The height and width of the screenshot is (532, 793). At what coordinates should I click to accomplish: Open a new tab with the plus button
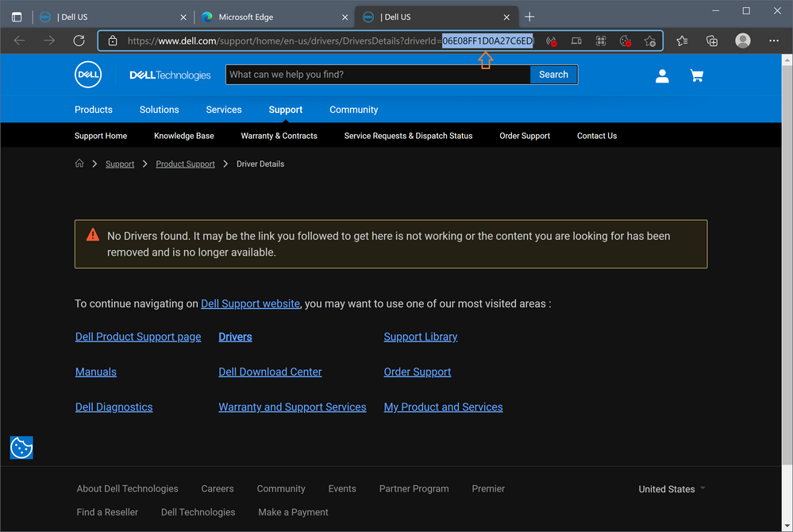pos(529,17)
